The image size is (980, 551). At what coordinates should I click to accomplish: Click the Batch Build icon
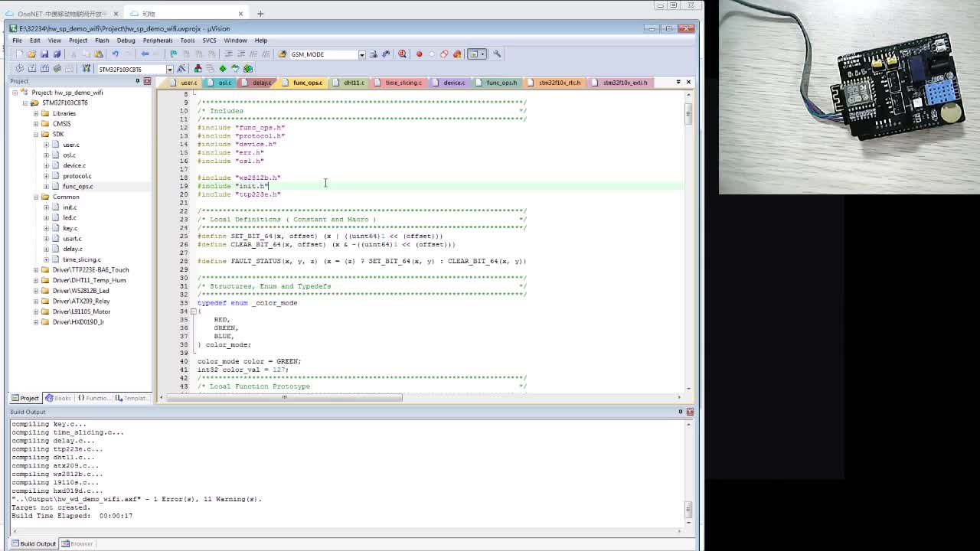[x=57, y=69]
